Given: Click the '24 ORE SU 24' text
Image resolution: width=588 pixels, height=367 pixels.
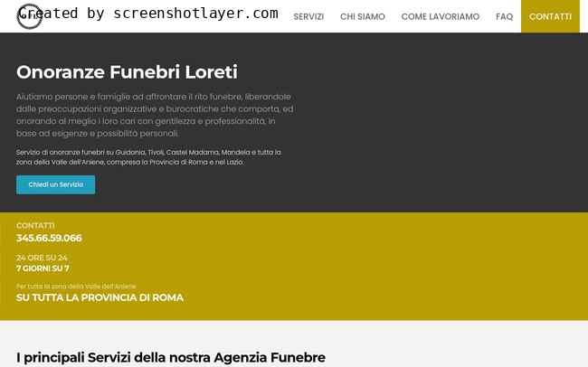Looking at the screenshot, I should 42,258.
